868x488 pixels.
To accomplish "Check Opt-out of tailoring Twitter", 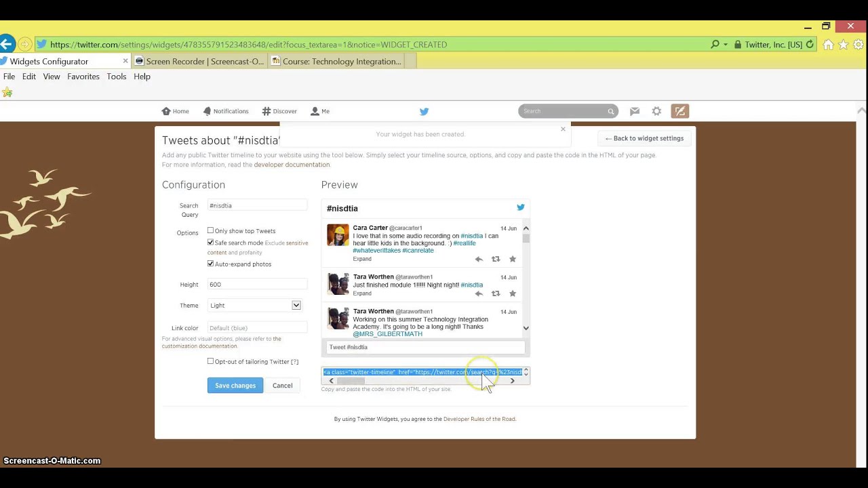I will click(210, 361).
